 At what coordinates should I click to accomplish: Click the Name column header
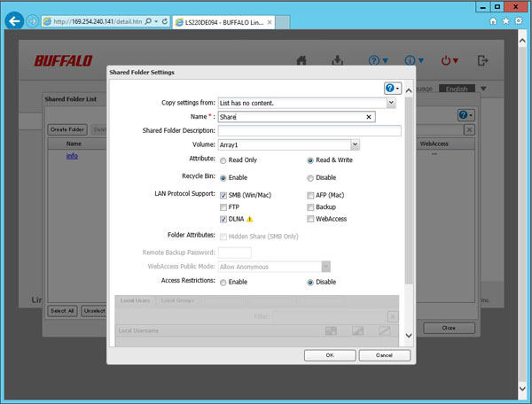tap(74, 144)
